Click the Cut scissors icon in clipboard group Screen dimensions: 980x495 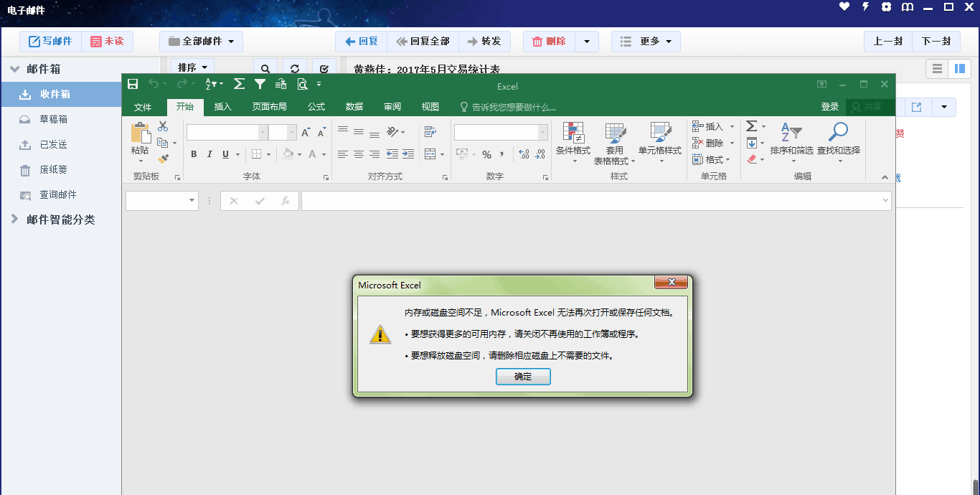(x=163, y=126)
